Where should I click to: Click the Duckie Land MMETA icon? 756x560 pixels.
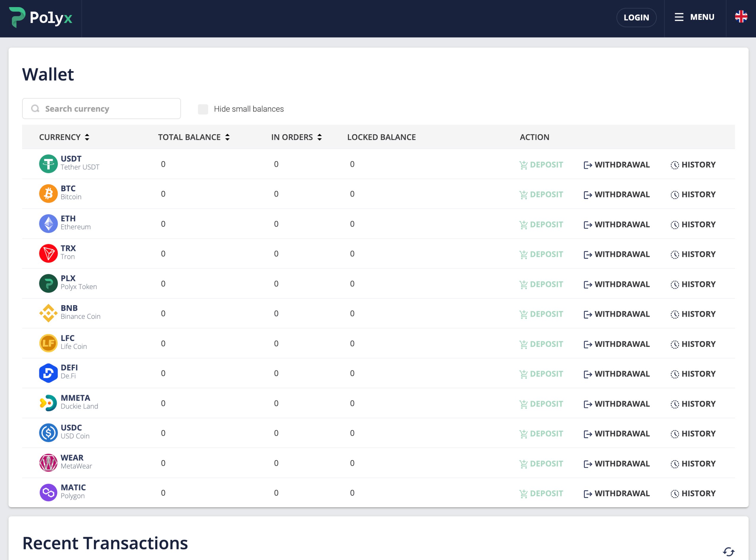pyautogui.click(x=48, y=403)
